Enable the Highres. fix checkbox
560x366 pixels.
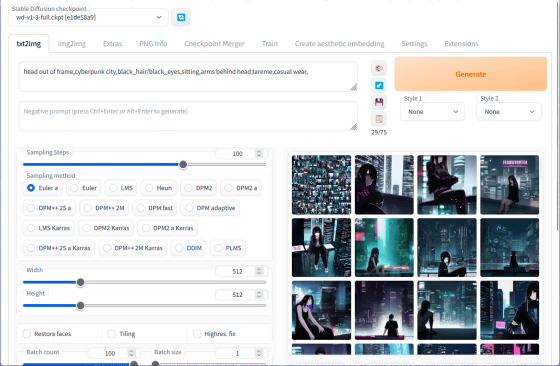[197, 334]
